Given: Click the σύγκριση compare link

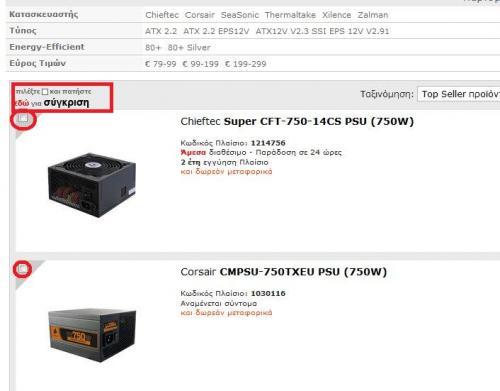Looking at the screenshot, I should pos(66,102).
